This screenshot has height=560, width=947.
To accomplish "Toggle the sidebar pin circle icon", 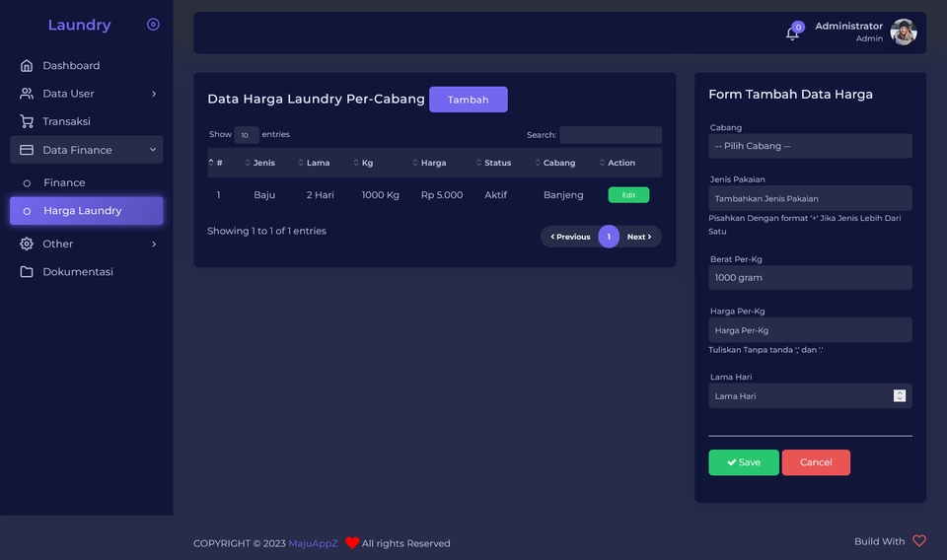I will [x=154, y=24].
